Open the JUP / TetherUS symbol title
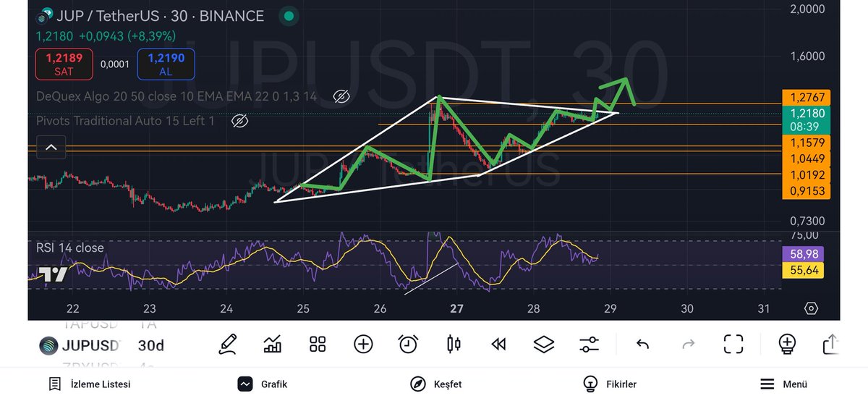The image size is (868, 401). coord(161,15)
